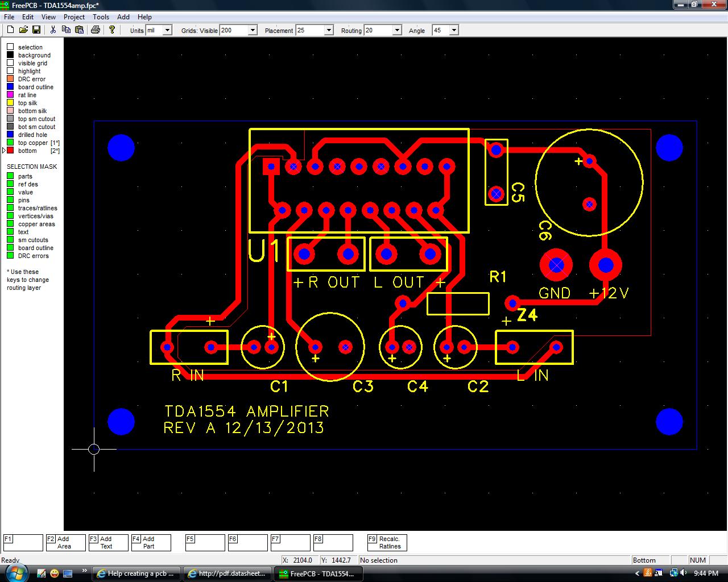Toggle the copper areas selection mask

click(x=10, y=224)
